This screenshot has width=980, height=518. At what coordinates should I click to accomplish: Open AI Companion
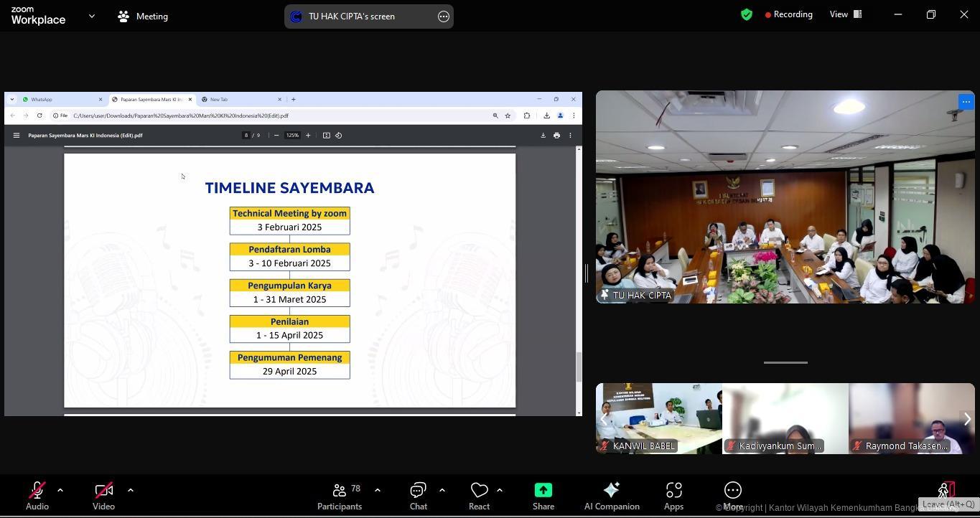click(612, 496)
